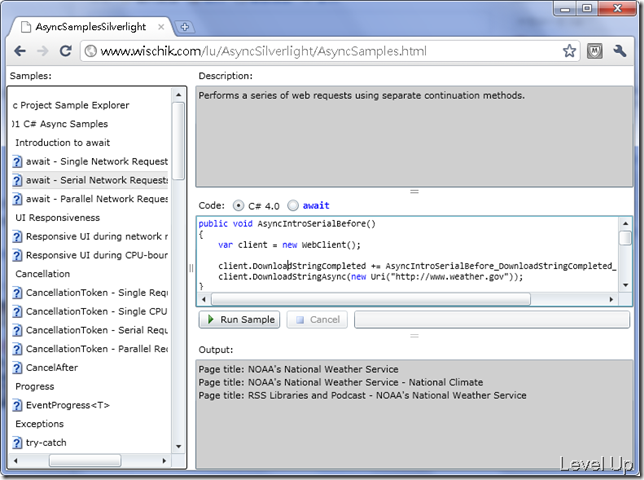Click icon beside await - Parallel Network Requests
The height and width of the screenshot is (480, 644).
pyautogui.click(x=17, y=199)
